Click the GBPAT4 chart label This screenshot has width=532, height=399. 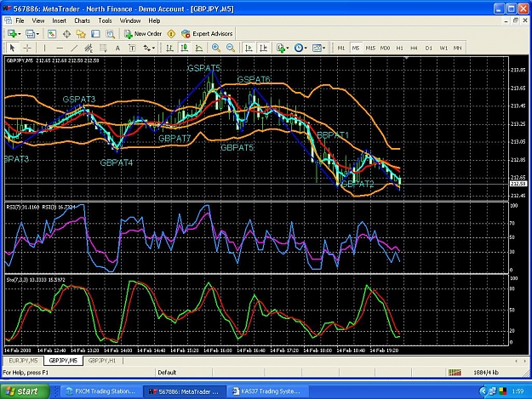click(x=117, y=162)
